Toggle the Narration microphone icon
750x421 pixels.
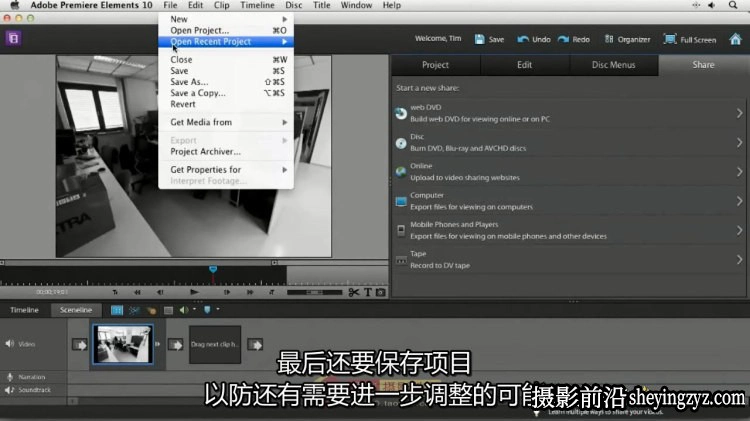click(x=10, y=377)
